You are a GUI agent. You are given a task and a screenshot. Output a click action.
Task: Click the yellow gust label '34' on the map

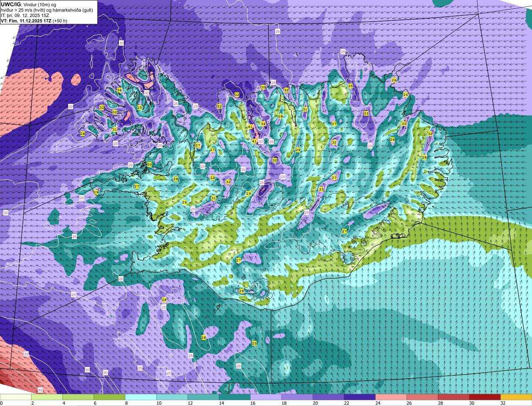263,124
